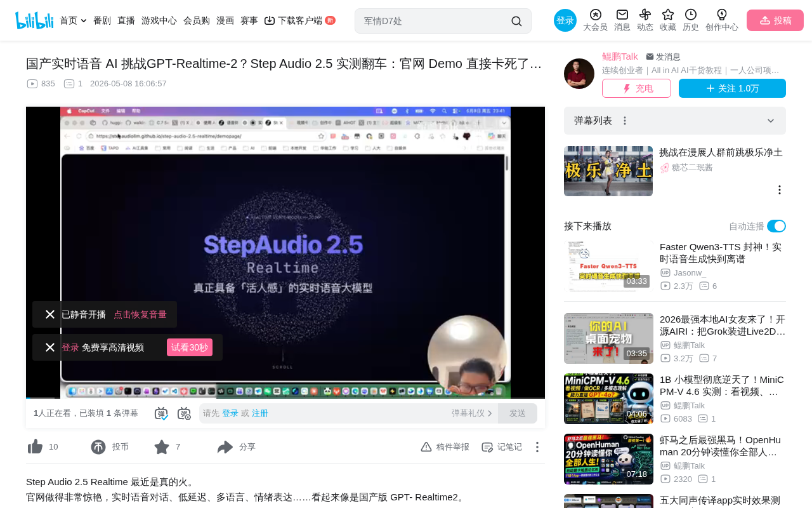
Task: Open 记笔记 note-taking tool
Action: [502, 447]
